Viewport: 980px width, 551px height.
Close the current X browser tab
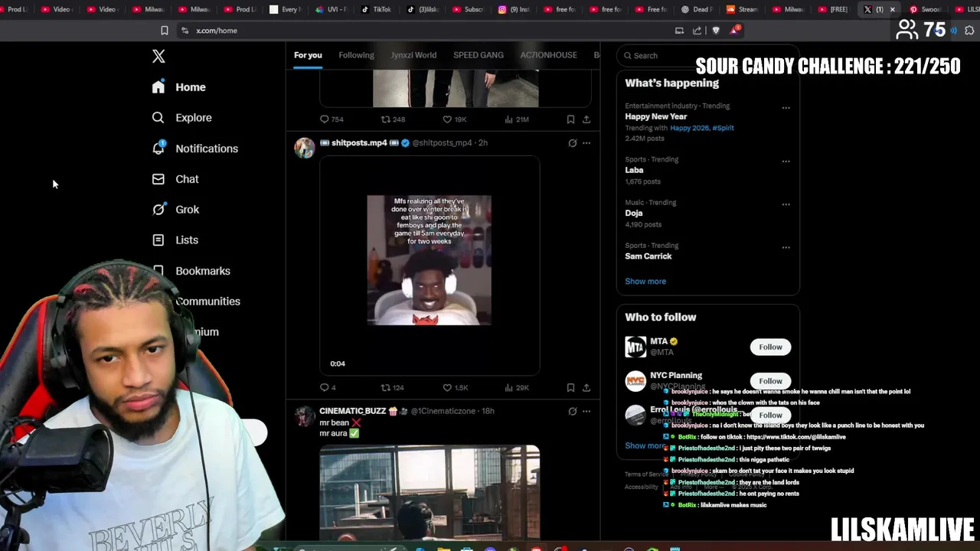tap(892, 9)
